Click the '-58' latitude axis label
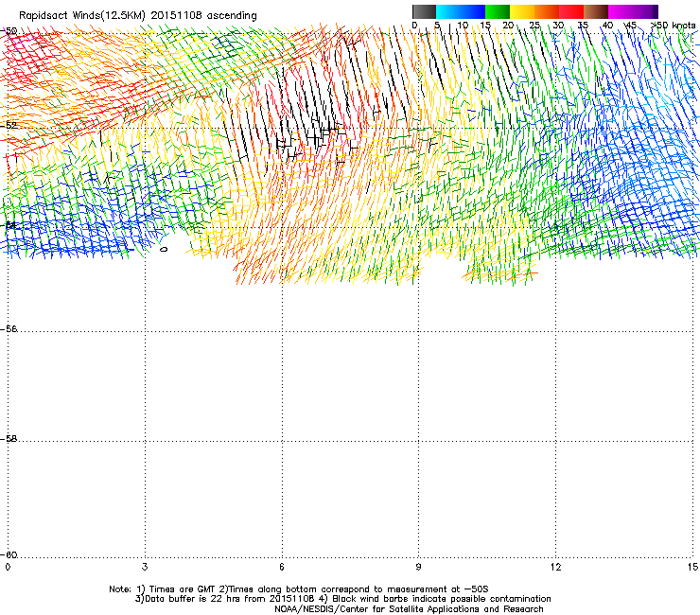 (x=9, y=439)
